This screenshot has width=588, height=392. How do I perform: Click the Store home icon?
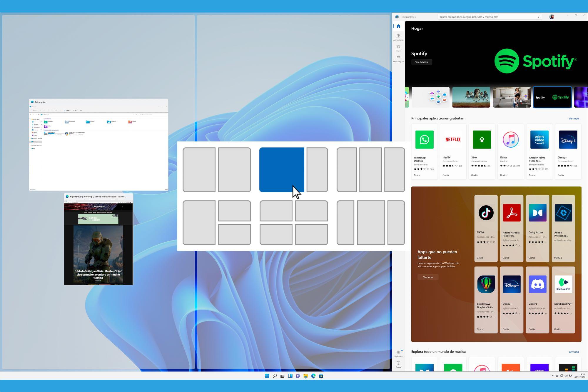coord(398,26)
